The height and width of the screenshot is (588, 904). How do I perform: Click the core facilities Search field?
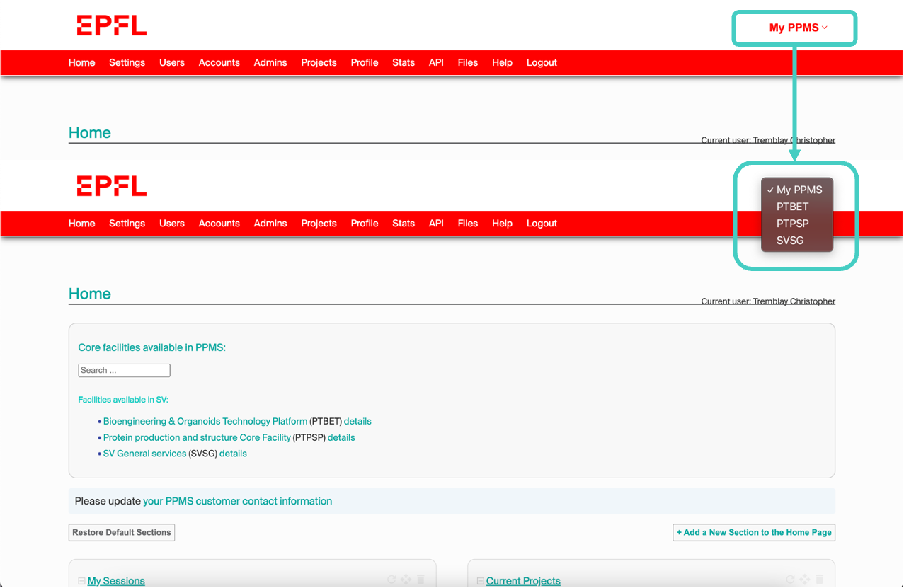[124, 370]
